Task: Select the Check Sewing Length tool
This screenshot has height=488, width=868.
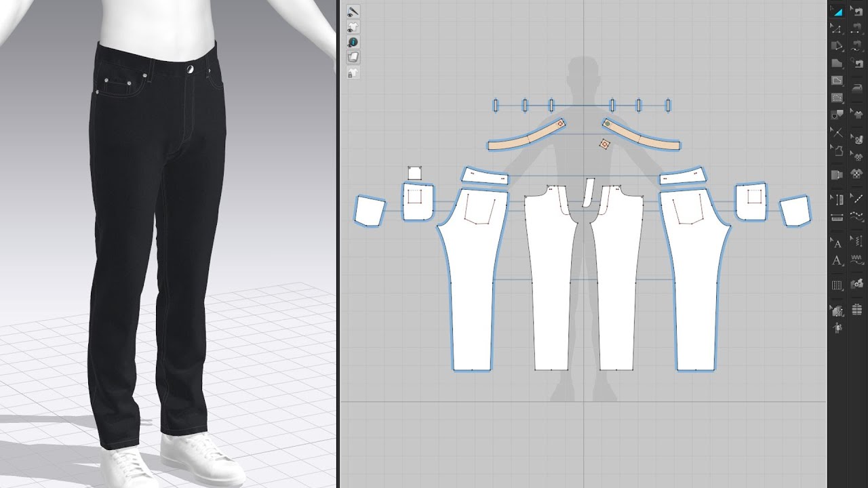Action: (x=858, y=63)
